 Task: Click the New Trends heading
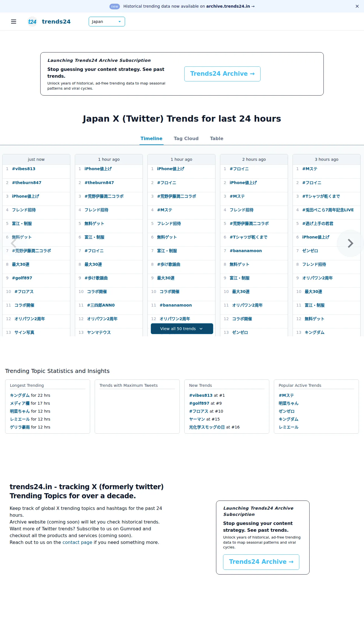[x=200, y=385]
